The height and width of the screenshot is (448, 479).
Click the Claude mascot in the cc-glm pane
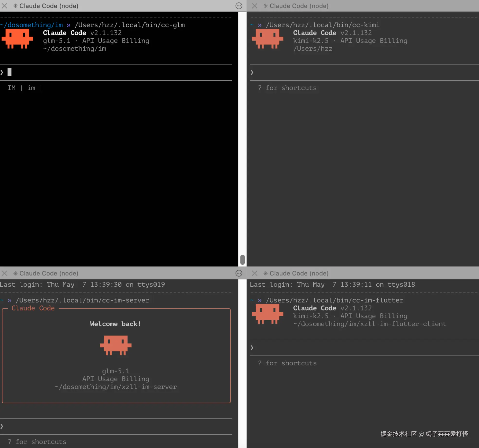point(17,39)
